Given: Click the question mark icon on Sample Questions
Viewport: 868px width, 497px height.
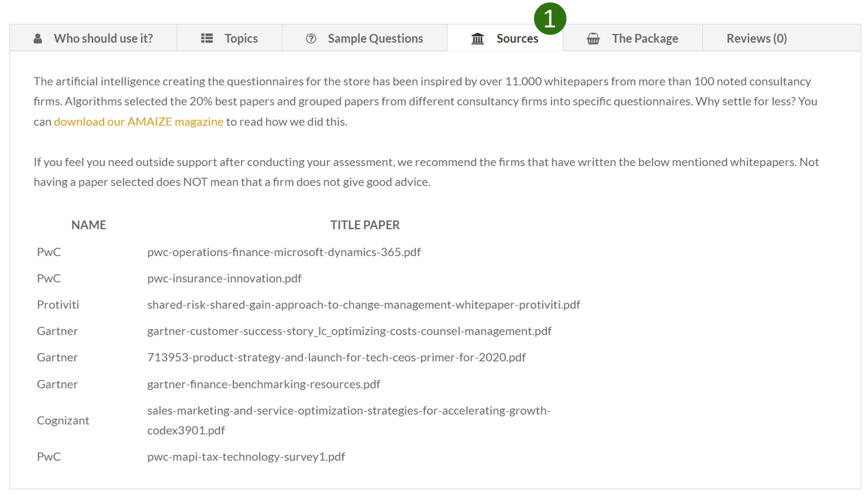Looking at the screenshot, I should pos(311,38).
